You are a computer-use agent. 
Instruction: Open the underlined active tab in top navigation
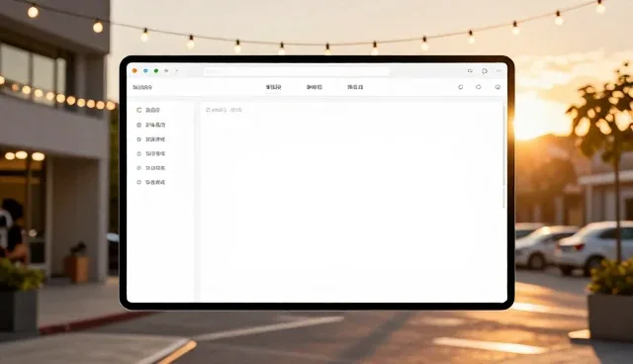(273, 87)
